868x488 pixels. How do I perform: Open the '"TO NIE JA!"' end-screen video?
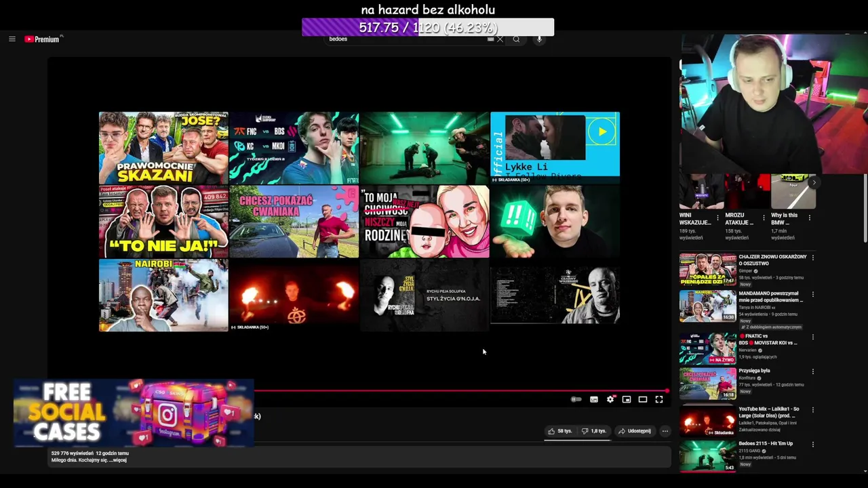(163, 222)
